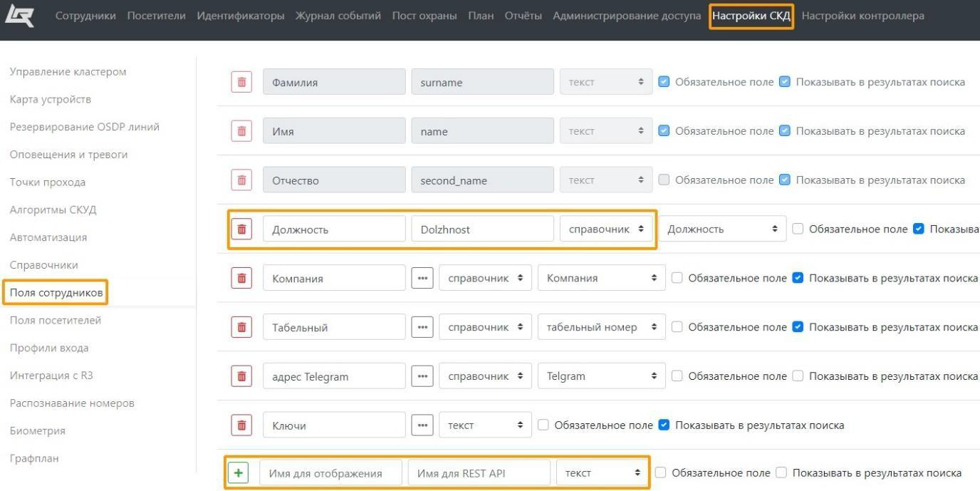Delete the Должность field row
980x491 pixels.
point(242,229)
